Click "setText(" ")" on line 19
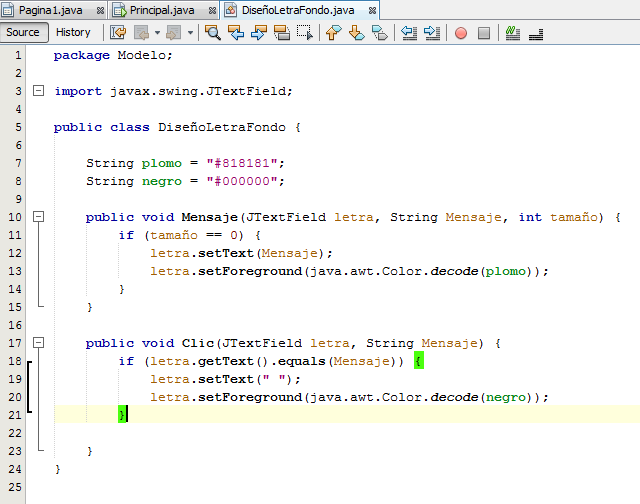Screen dimensions: 640x504 [245, 379]
